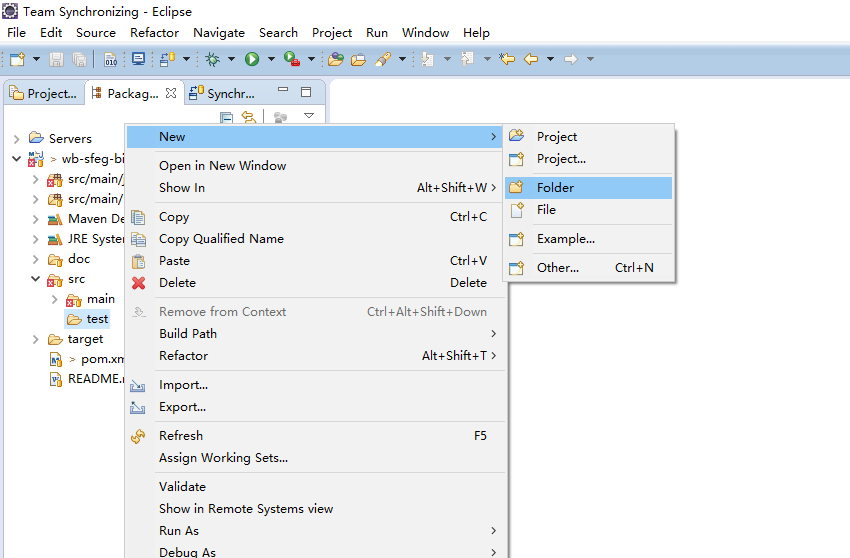Open the View Menu triangle
This screenshot has width=850, height=558.
click(x=309, y=116)
